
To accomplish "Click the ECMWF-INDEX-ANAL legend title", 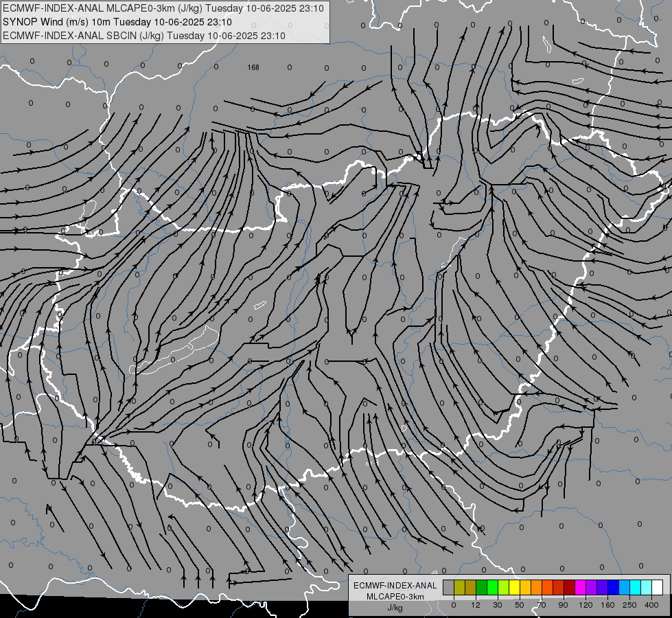I will [x=395, y=586].
